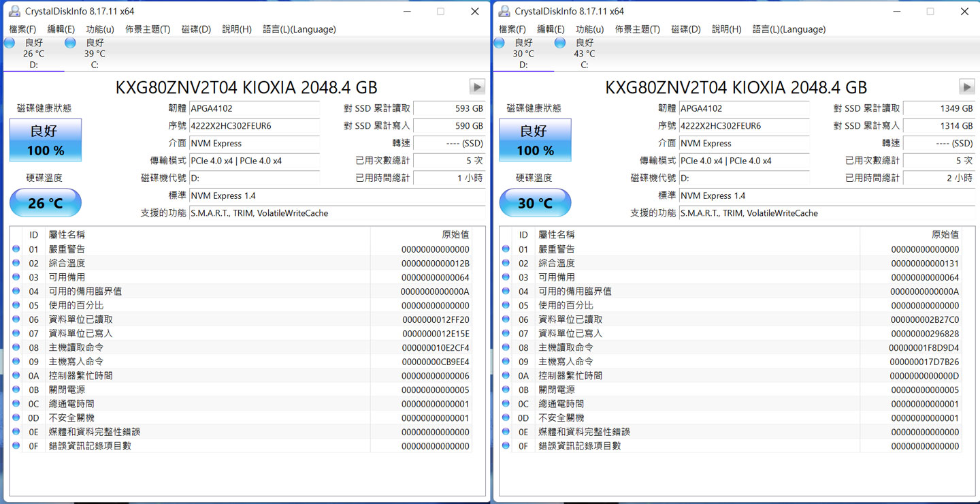This screenshot has height=504, width=980.
Task: Click status dot of row 0C 總通電時間, right window
Action: coord(506,404)
